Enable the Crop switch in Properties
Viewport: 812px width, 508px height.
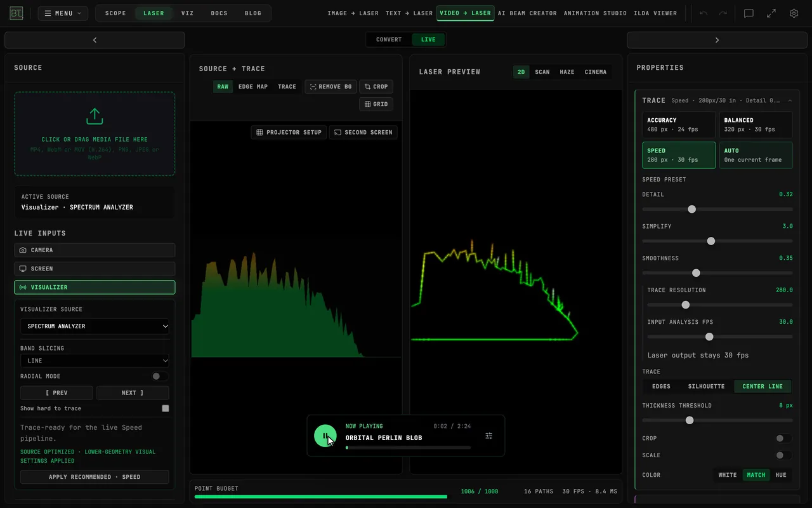point(783,438)
